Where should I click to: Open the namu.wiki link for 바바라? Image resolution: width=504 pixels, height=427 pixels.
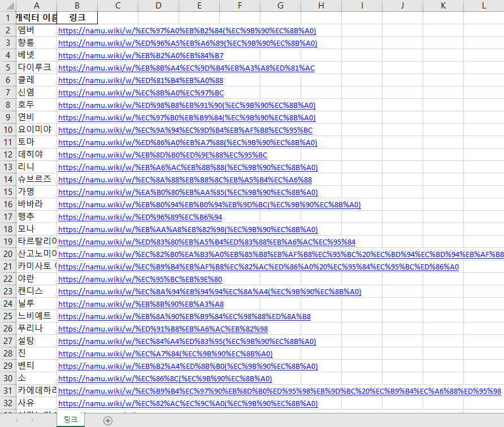[210, 204]
